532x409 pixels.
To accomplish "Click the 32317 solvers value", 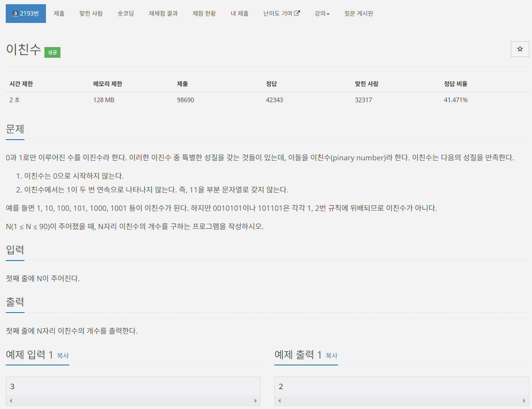I will pyautogui.click(x=363, y=100).
